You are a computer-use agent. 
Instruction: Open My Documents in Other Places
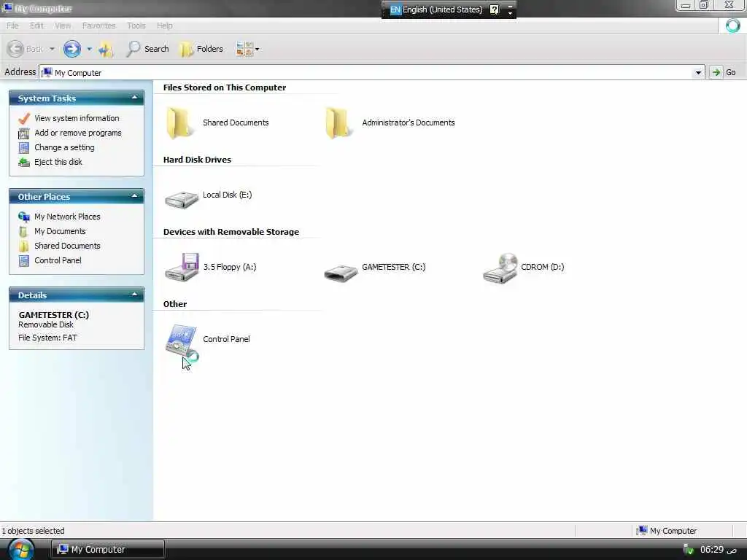[60, 231]
